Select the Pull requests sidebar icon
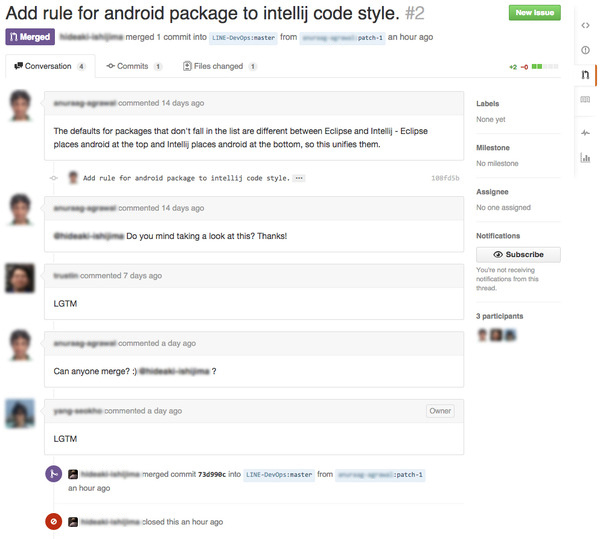The image size is (600, 539). [585, 75]
